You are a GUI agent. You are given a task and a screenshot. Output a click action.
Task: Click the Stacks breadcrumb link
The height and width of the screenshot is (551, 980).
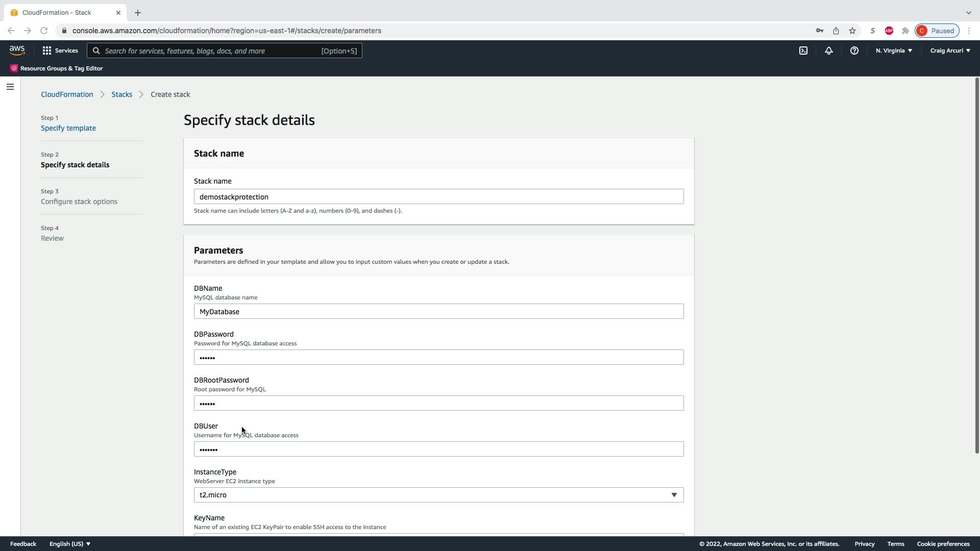pyautogui.click(x=121, y=94)
